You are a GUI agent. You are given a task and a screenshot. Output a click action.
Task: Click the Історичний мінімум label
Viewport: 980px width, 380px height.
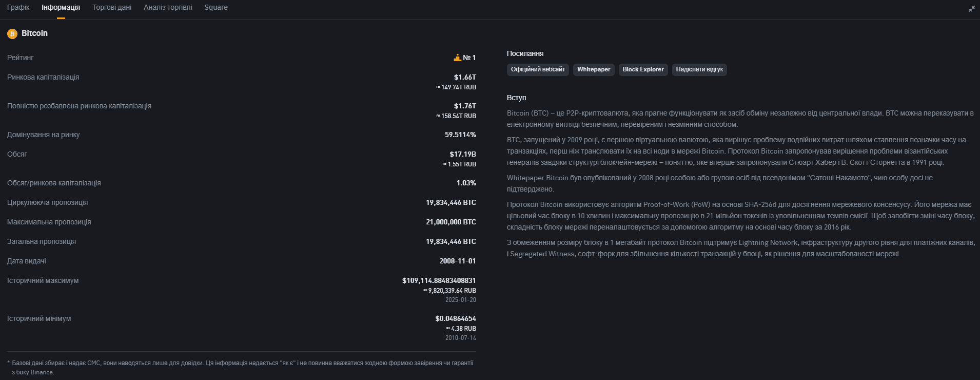(39, 318)
